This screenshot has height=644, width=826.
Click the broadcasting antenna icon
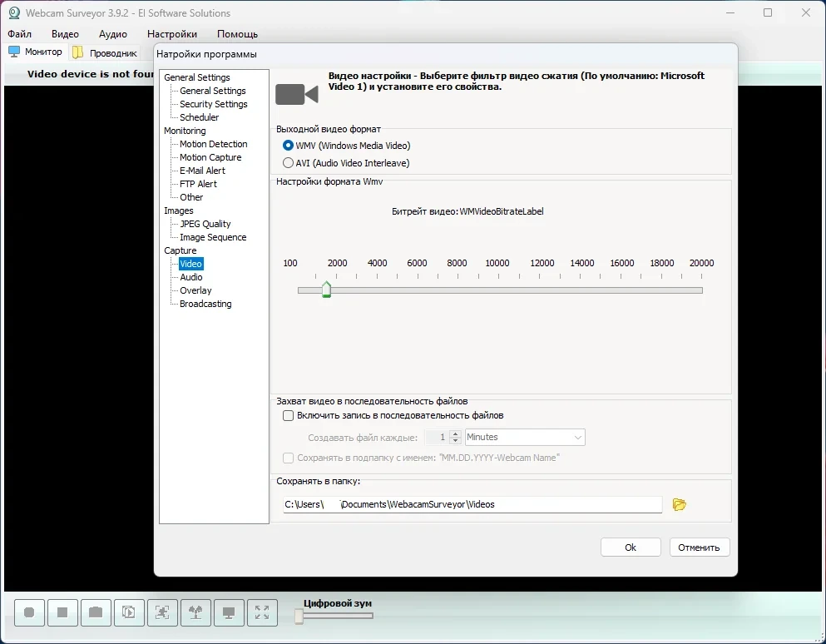click(195, 612)
